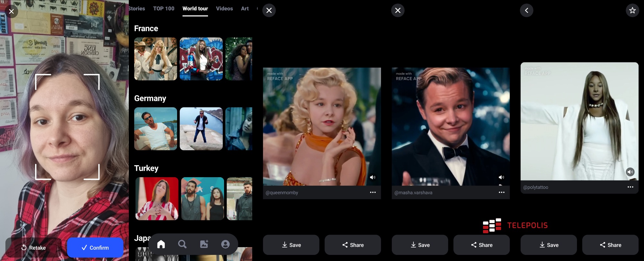Expand three-dot menu for @polytattoo video
The width and height of the screenshot is (644, 261).
630,187
